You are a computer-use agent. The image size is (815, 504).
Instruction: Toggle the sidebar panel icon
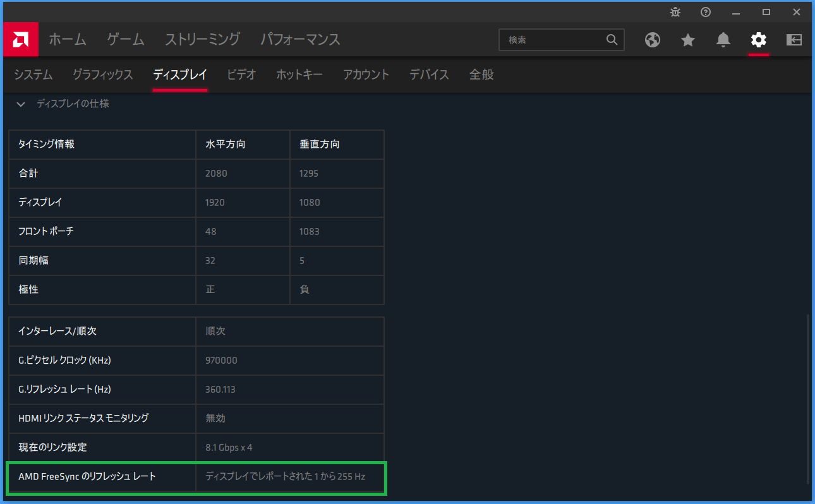point(794,40)
